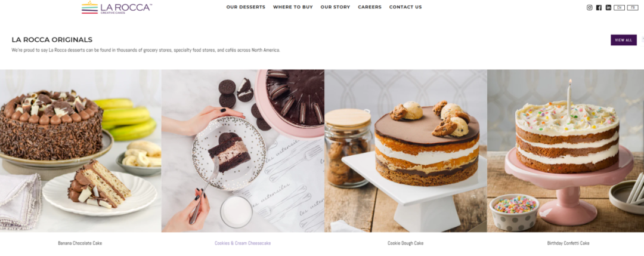
Task: Click the La Rocca Creative Cakes logo
Action: [117, 7]
